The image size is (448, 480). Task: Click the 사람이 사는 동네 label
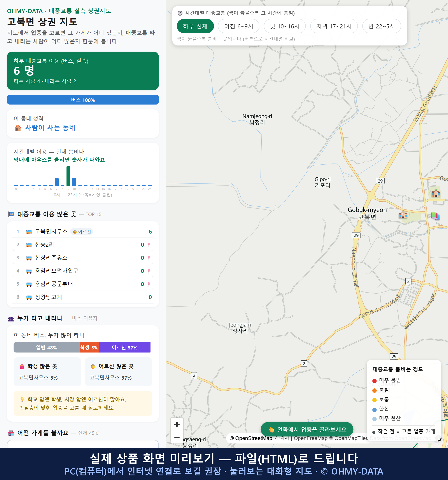pos(50,128)
